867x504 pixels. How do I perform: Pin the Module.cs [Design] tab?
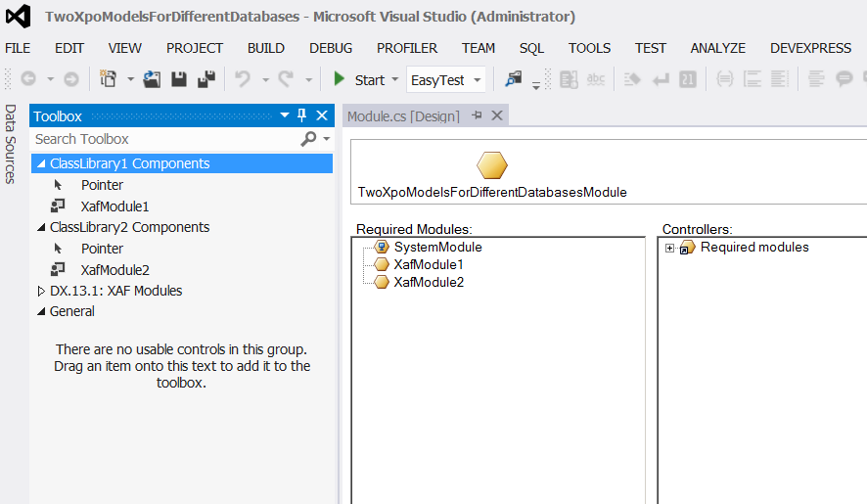coord(477,115)
